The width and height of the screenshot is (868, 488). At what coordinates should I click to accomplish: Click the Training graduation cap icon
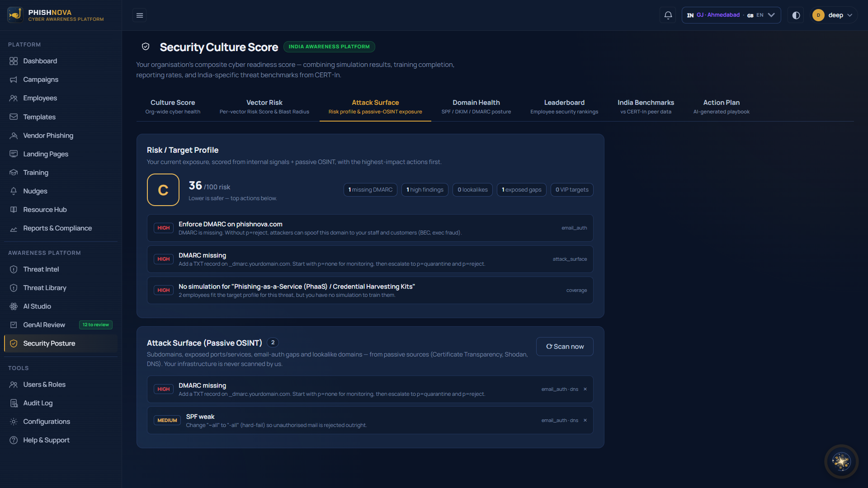coord(14,173)
